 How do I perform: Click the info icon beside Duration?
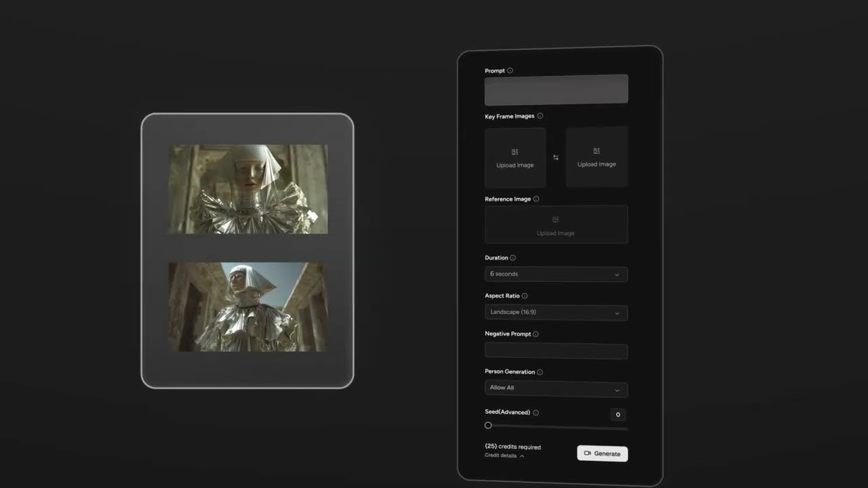(513, 258)
